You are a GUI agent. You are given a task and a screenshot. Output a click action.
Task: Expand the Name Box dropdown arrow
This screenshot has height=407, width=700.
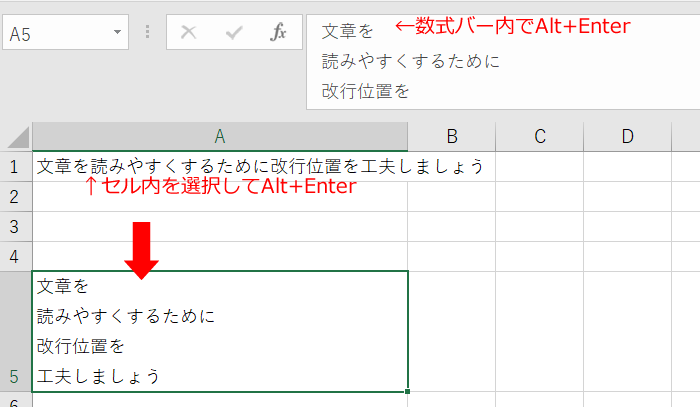(x=119, y=33)
